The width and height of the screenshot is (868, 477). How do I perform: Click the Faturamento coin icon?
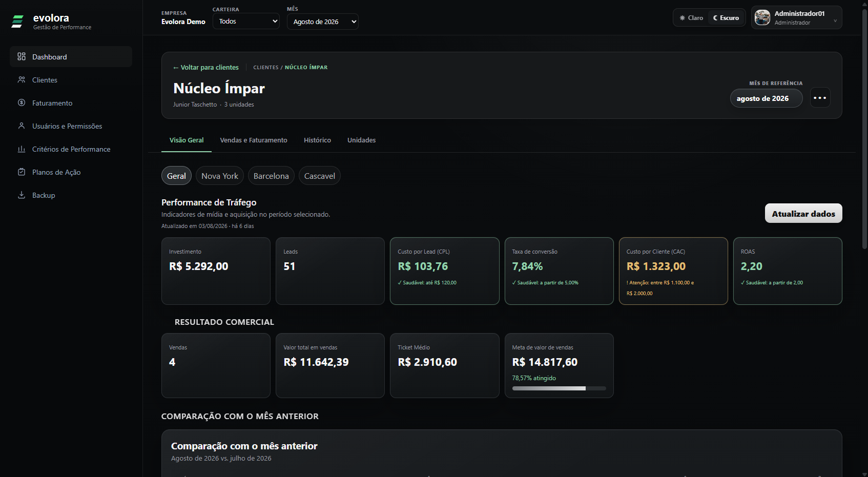click(22, 102)
